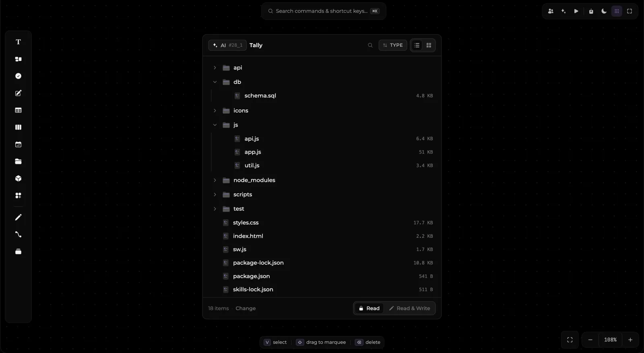Collapse the db folder
This screenshot has width=644, height=353.
(x=215, y=82)
